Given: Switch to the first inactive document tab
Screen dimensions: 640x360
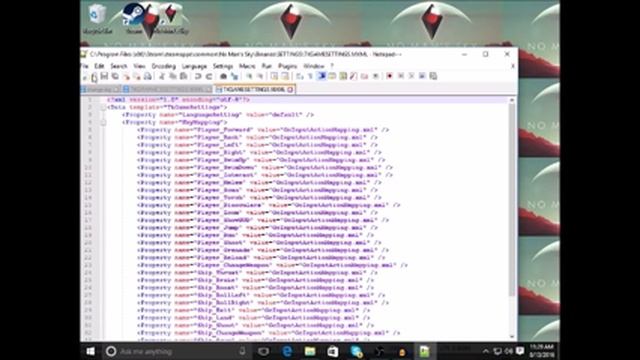Looking at the screenshot, I should tap(100, 89).
